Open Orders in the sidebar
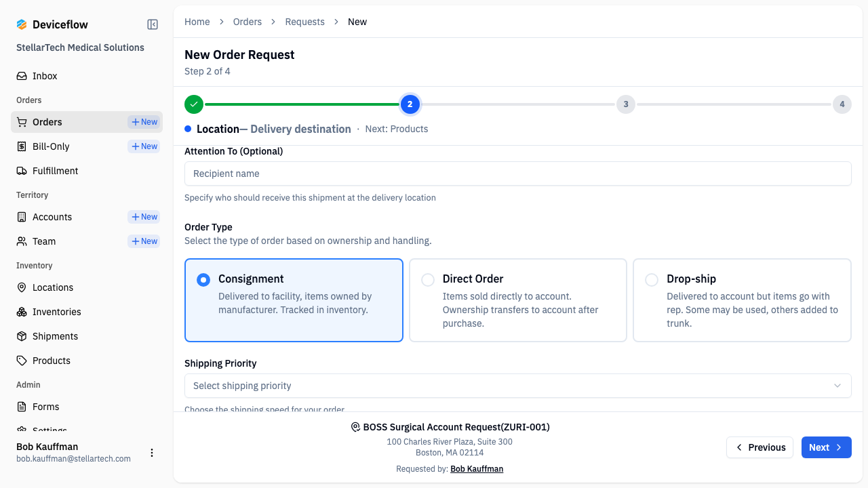The image size is (868, 488). pos(87,122)
